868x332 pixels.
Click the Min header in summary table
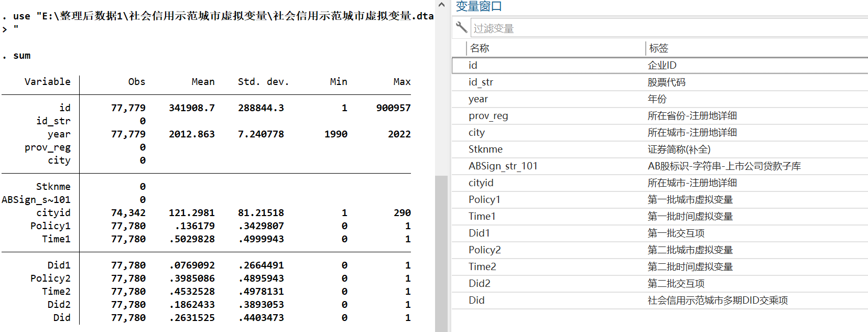pyautogui.click(x=339, y=82)
